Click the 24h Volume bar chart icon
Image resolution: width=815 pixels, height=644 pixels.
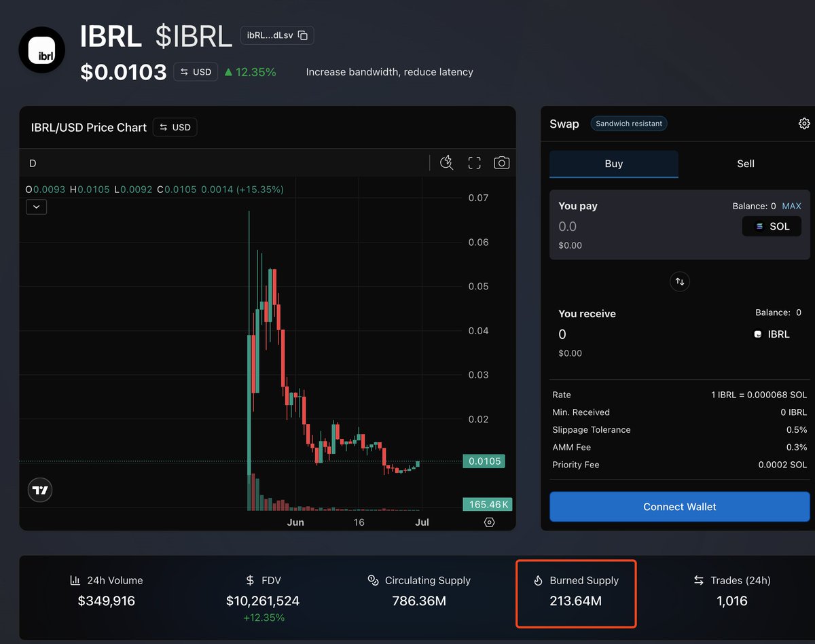click(x=75, y=580)
